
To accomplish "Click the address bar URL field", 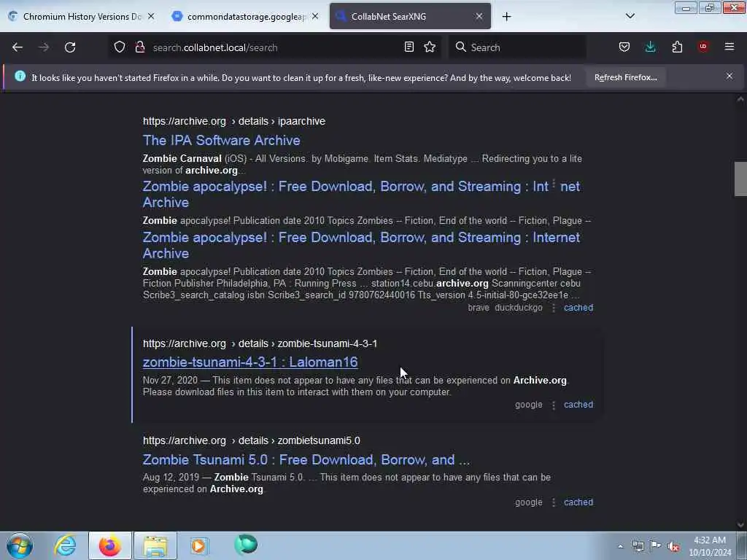I will pos(274,47).
